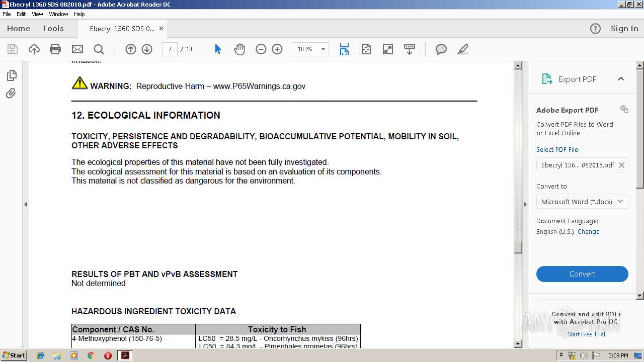Screen dimensions: 644x362
Task: Go to next page arrow
Action: (x=147, y=49)
